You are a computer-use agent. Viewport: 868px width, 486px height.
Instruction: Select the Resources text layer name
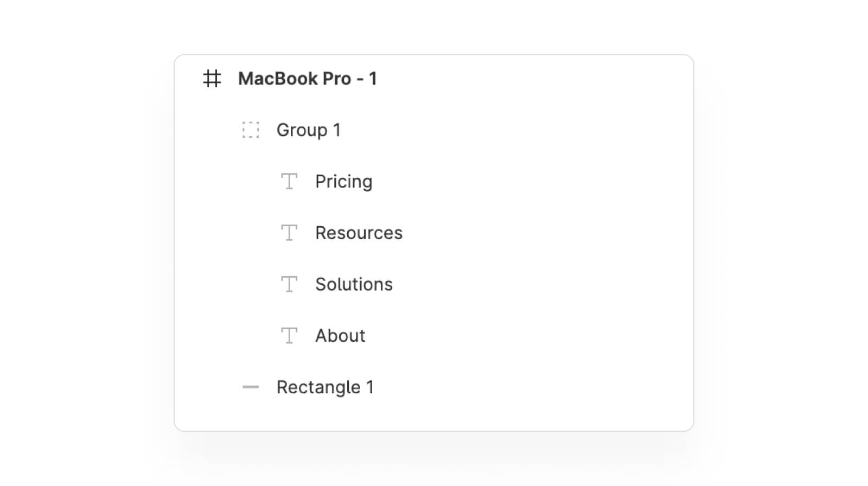[359, 233]
